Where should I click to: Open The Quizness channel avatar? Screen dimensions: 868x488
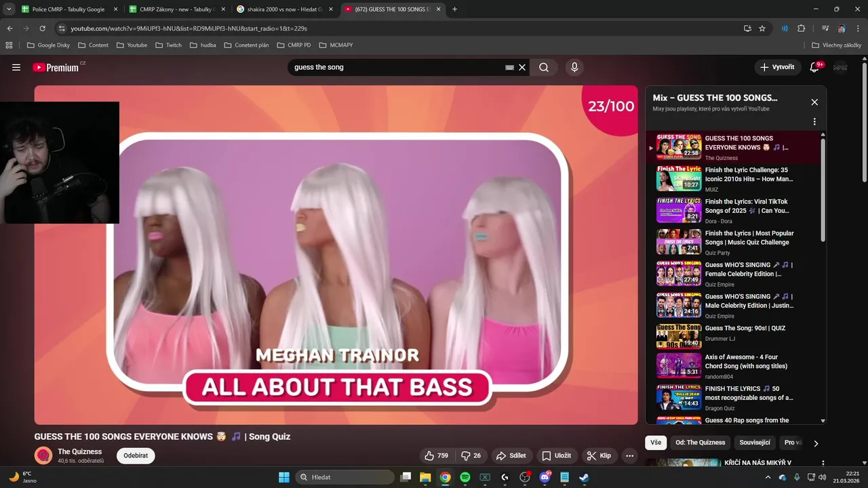(43, 455)
